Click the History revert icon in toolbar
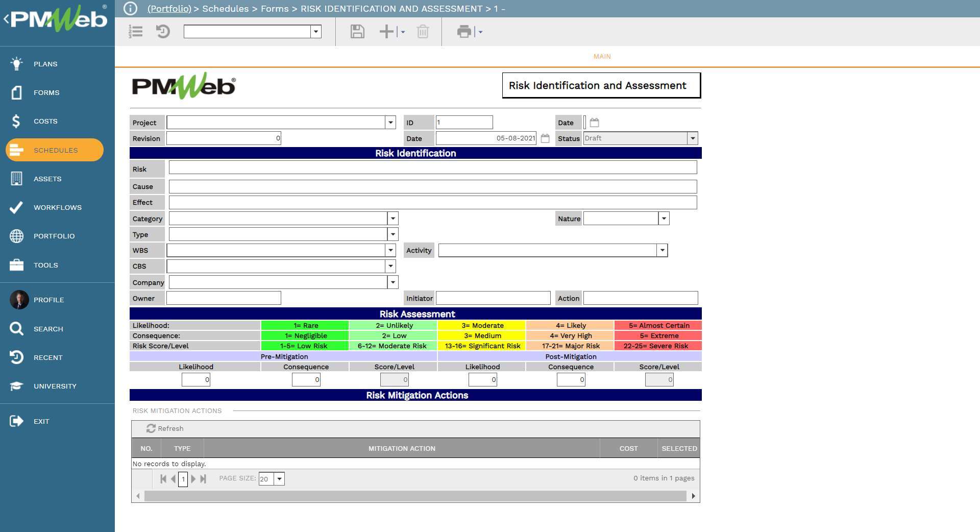The width and height of the screenshot is (980, 532). (163, 32)
